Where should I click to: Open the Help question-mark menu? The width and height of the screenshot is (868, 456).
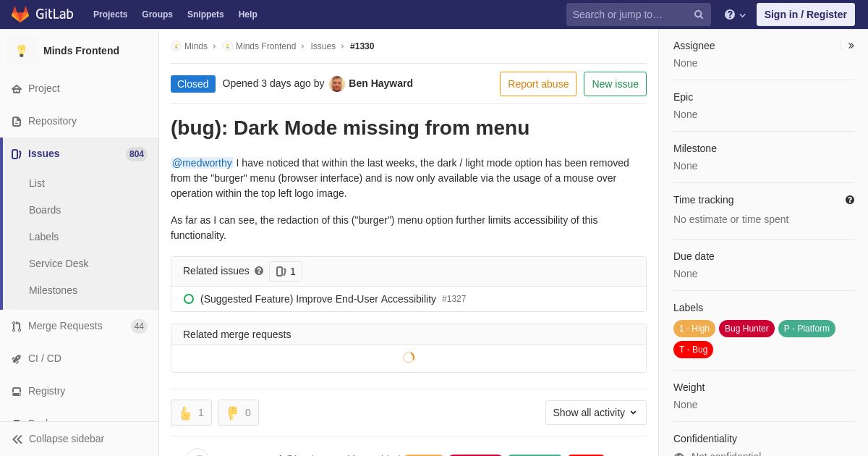pyautogui.click(x=735, y=14)
